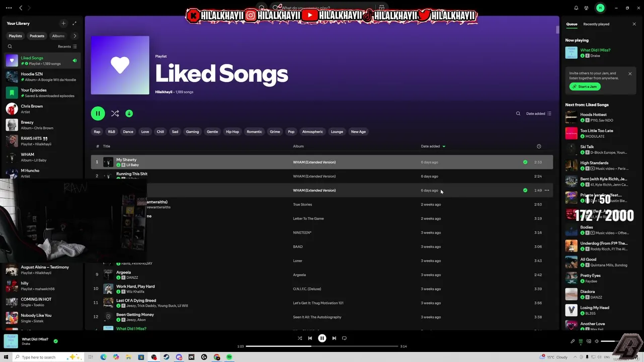Viewport: 644px width, 362px height.
Task: Filter songs by the Hip Hop chip
Action: point(232,132)
